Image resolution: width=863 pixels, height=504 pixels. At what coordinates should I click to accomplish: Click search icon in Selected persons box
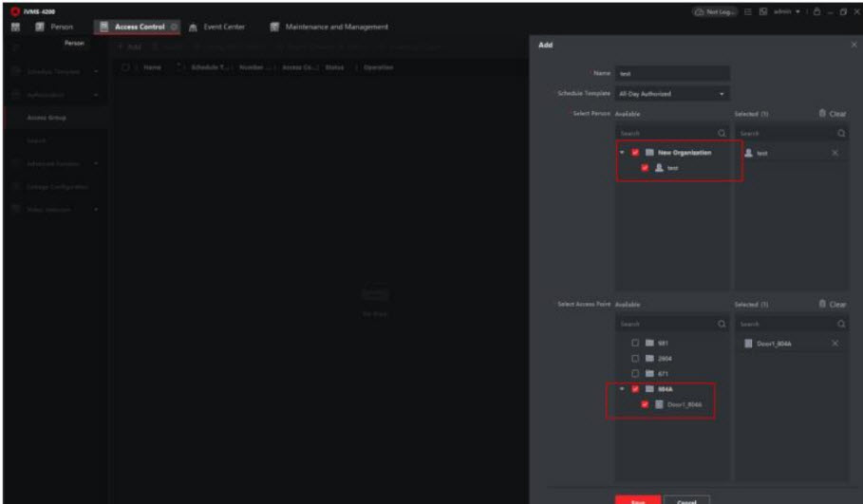pyautogui.click(x=841, y=134)
